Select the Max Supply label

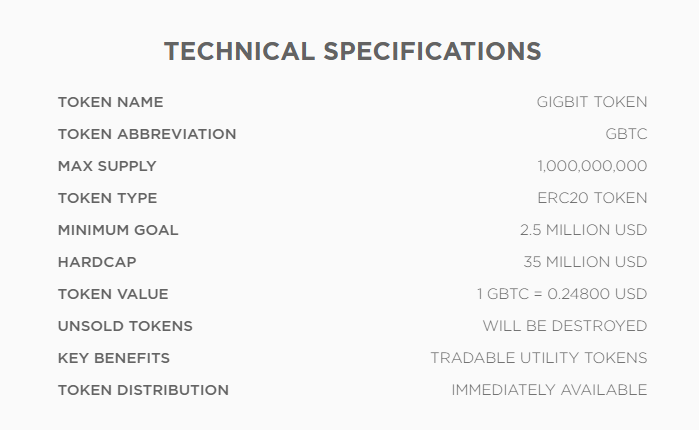coord(107,166)
